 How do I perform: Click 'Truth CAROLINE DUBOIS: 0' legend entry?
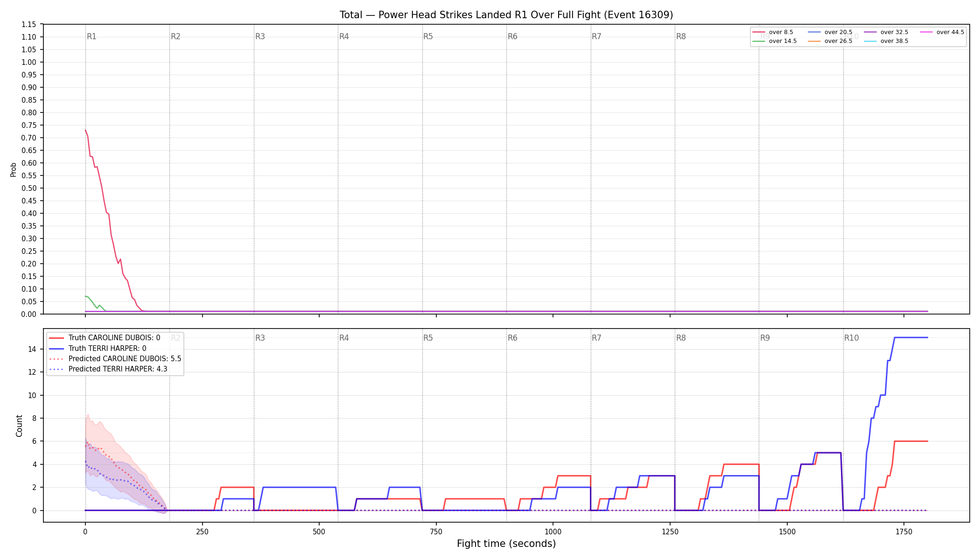tap(105, 338)
